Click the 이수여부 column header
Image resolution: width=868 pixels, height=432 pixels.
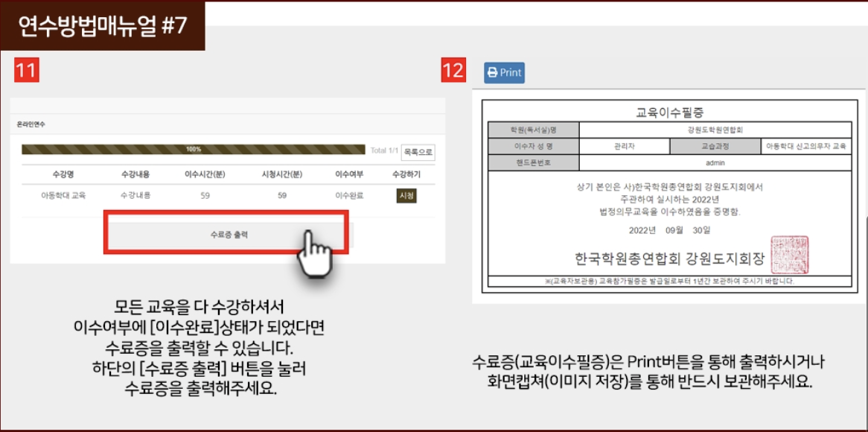(349, 174)
